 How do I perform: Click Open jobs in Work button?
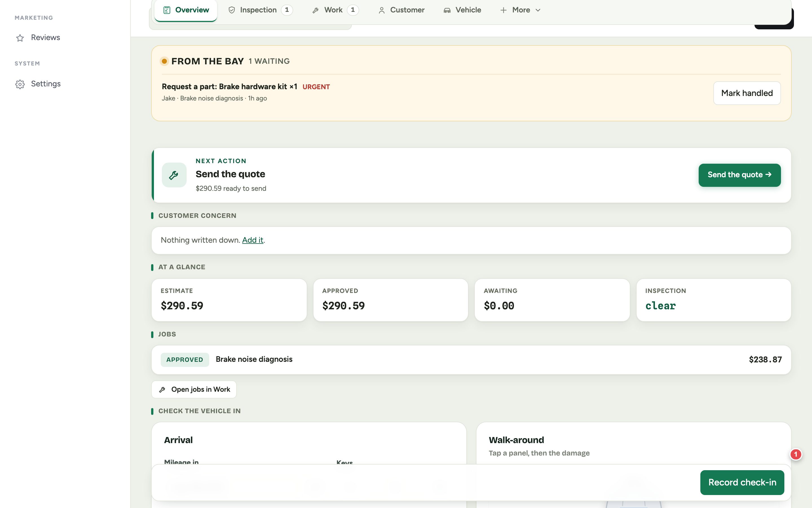pyautogui.click(x=194, y=389)
